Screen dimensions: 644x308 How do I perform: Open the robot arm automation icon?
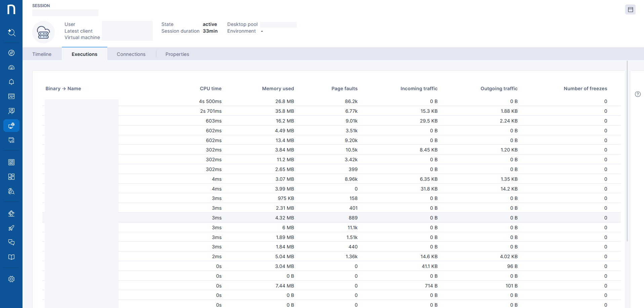(11, 213)
